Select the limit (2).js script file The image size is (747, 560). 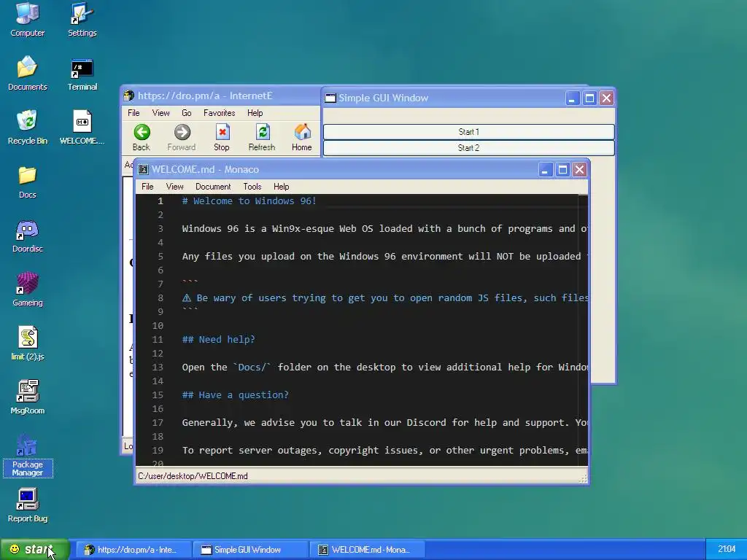[x=27, y=343]
